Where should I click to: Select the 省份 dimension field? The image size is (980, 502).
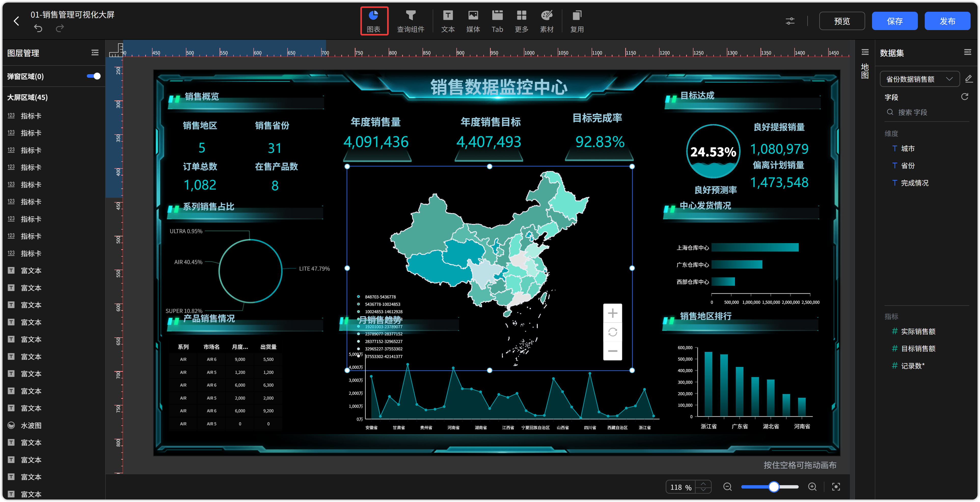click(907, 166)
